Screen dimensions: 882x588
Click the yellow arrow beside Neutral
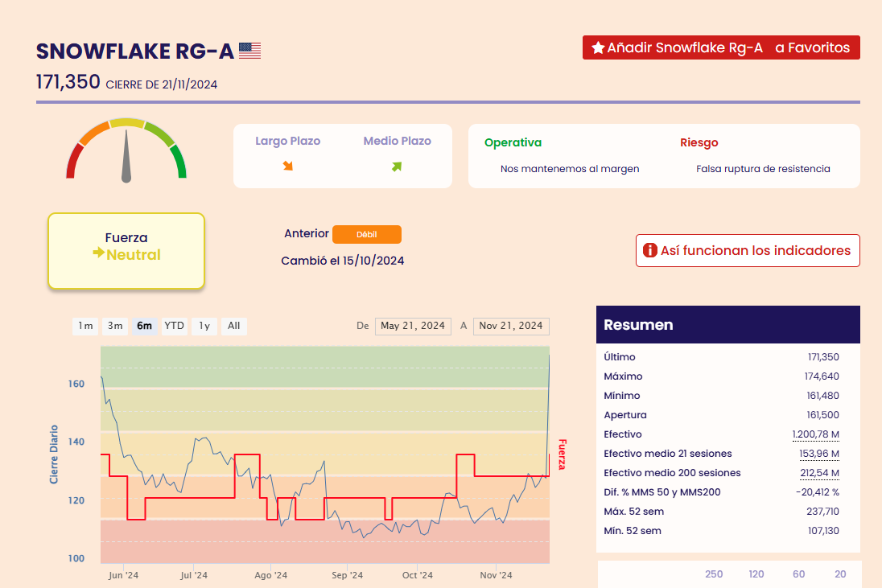click(x=98, y=253)
